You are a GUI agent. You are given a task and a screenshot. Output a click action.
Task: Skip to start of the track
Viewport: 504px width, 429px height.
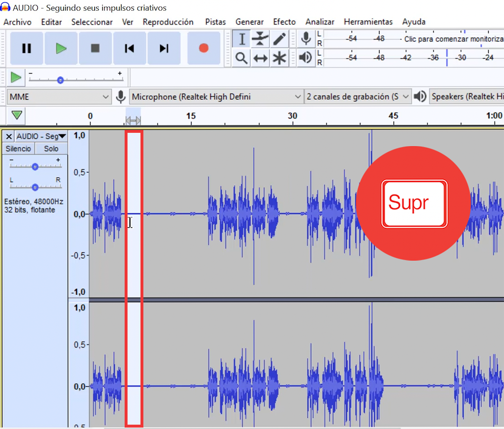(x=129, y=48)
